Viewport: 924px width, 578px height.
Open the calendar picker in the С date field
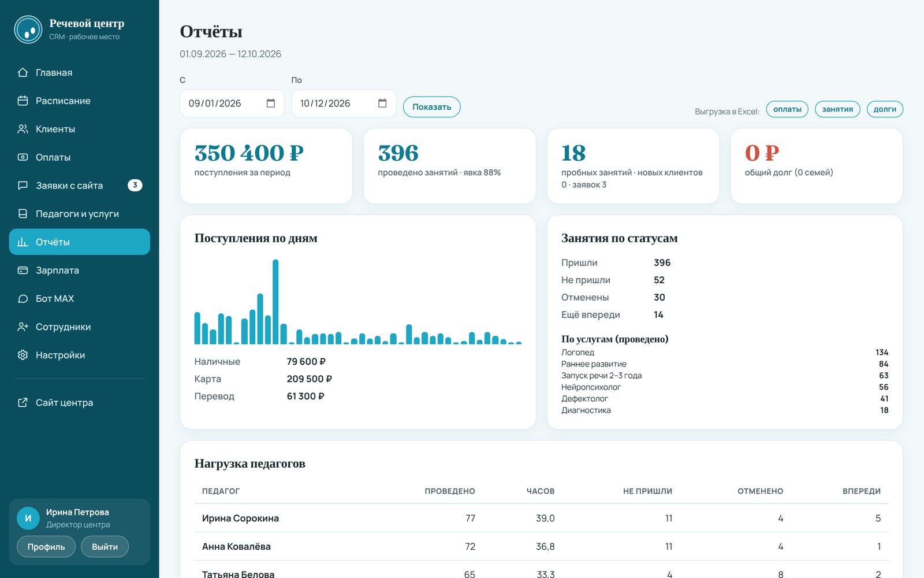click(x=270, y=103)
